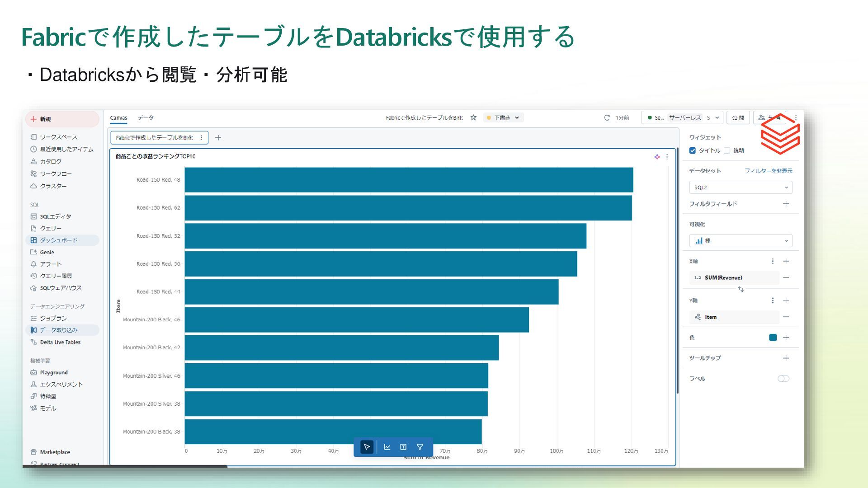The width and height of the screenshot is (868, 488).
Task: Add a visualization with the chart icon
Action: pyautogui.click(x=387, y=447)
